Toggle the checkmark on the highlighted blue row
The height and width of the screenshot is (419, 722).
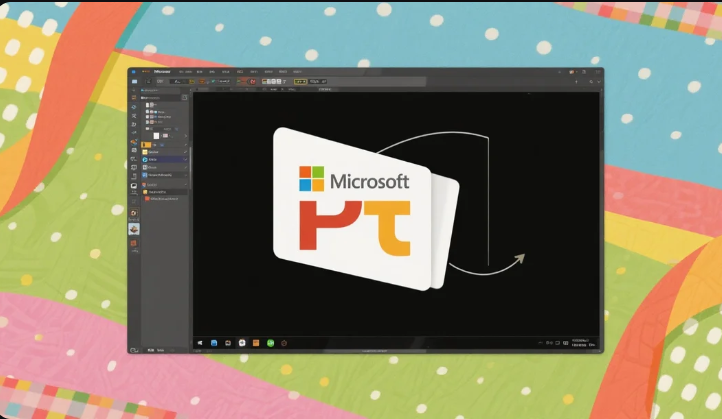tap(186, 159)
